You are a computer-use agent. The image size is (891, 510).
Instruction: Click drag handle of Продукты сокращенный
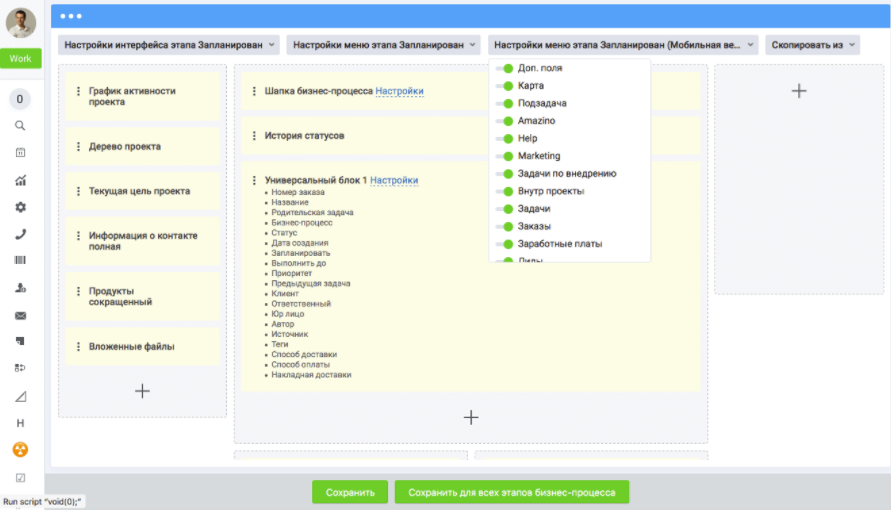pyautogui.click(x=78, y=291)
